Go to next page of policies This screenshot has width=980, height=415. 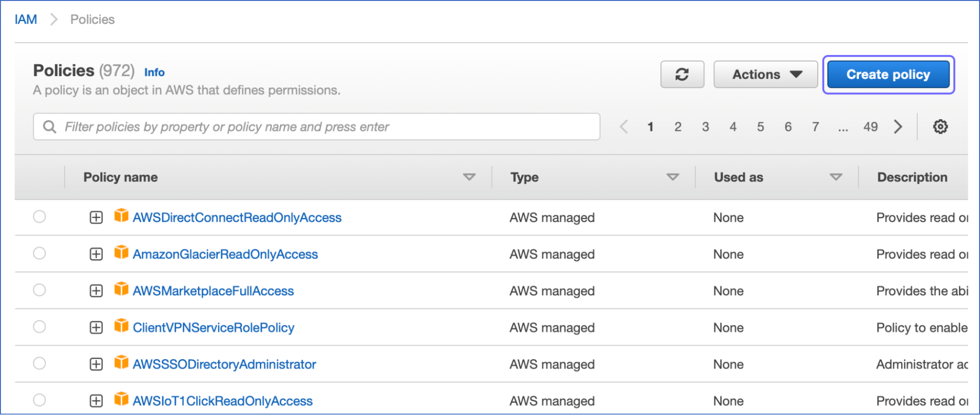click(x=898, y=127)
